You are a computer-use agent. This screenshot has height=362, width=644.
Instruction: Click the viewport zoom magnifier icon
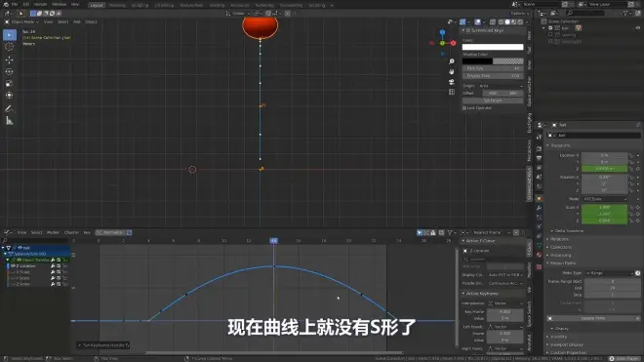(452, 61)
